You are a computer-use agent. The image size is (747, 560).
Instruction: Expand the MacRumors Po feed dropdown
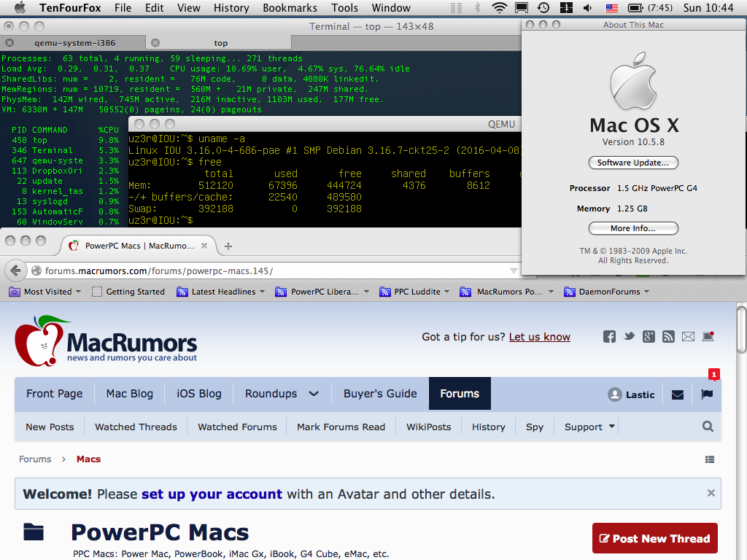click(551, 292)
